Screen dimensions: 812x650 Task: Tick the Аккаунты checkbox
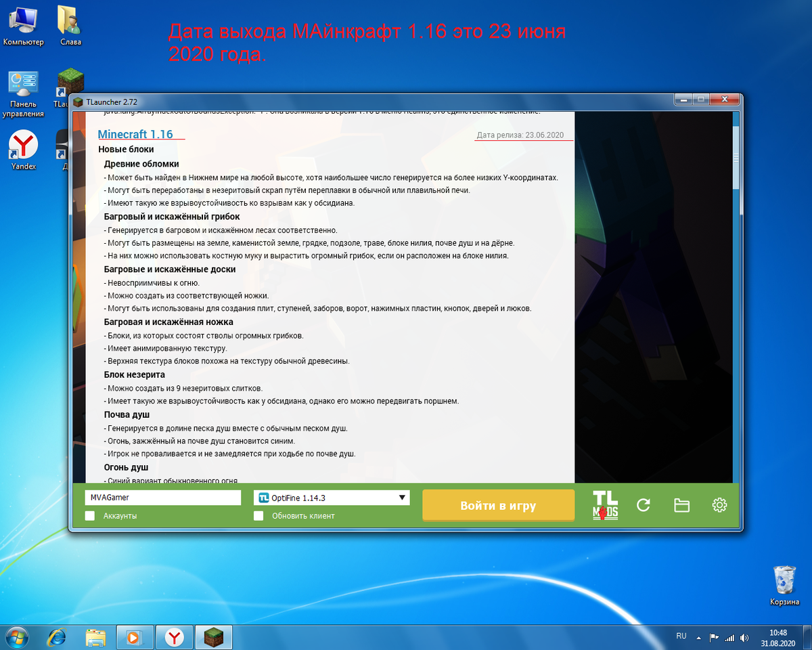pyautogui.click(x=90, y=516)
